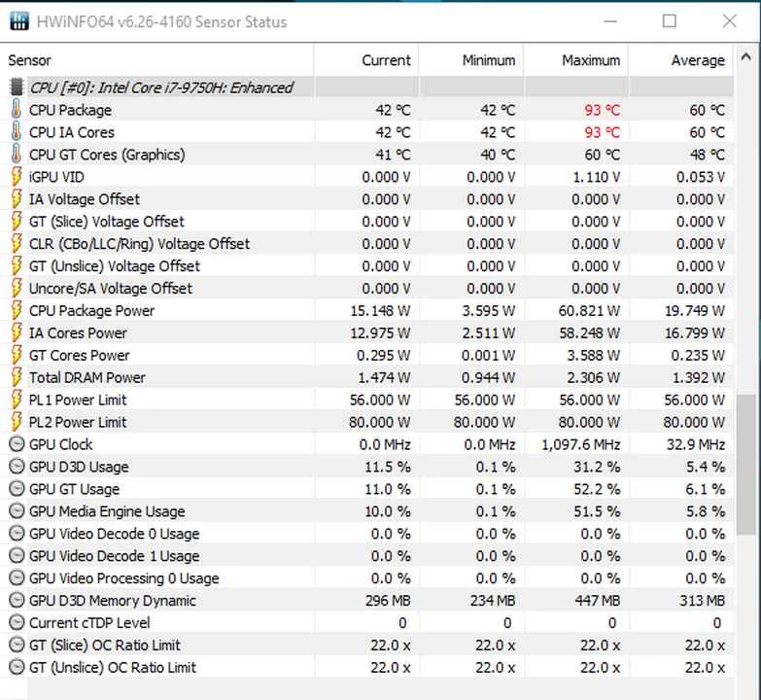761x700 pixels.
Task: Select the iGPU VID sensor label
Action: pyautogui.click(x=56, y=177)
